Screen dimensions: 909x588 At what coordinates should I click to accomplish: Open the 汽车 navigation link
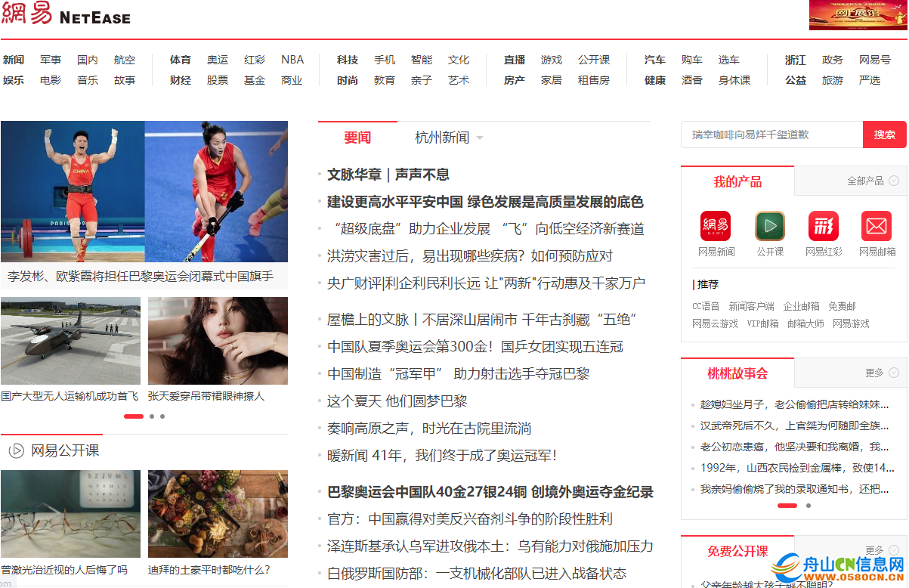click(655, 60)
